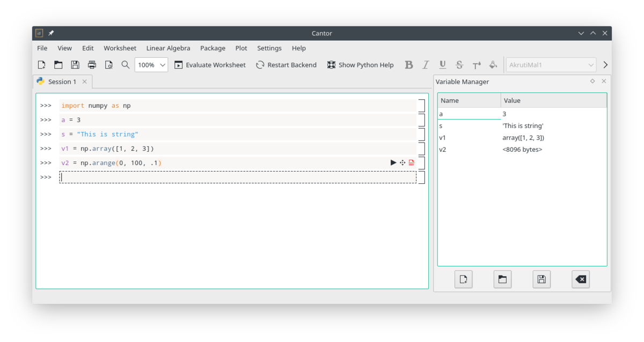Click the New worksheet icon in toolbar

coord(41,65)
